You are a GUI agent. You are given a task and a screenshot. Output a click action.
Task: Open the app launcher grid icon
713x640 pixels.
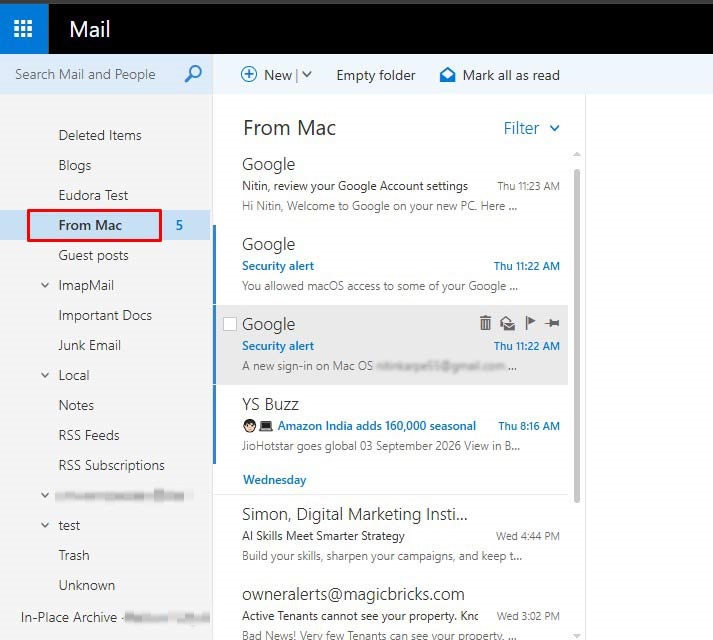[x=23, y=29]
